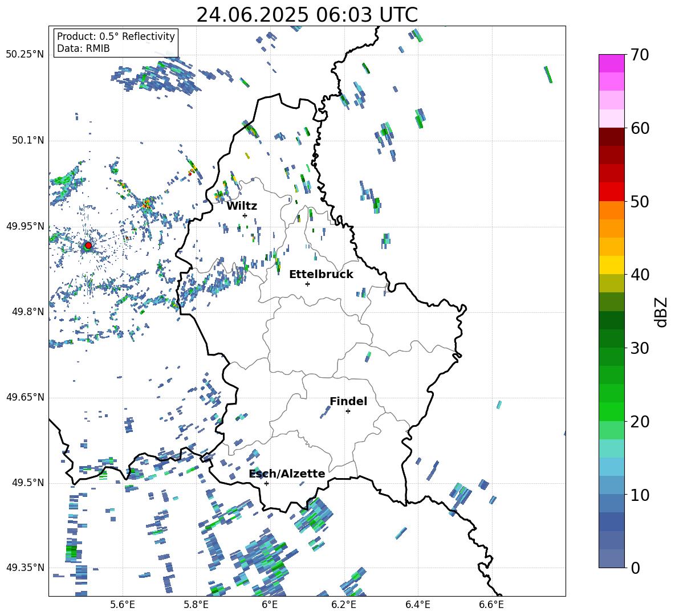This screenshot has width=675, height=616.
Task: Click the Ettelbruck city label
Action: point(321,275)
